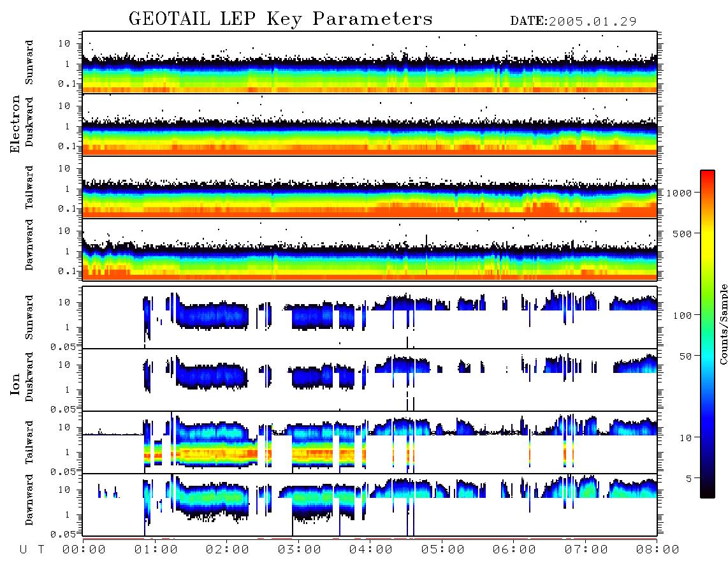Viewport: 728px width, 561px height.
Task: Click the '02:00' time tick label
Action: point(228,550)
